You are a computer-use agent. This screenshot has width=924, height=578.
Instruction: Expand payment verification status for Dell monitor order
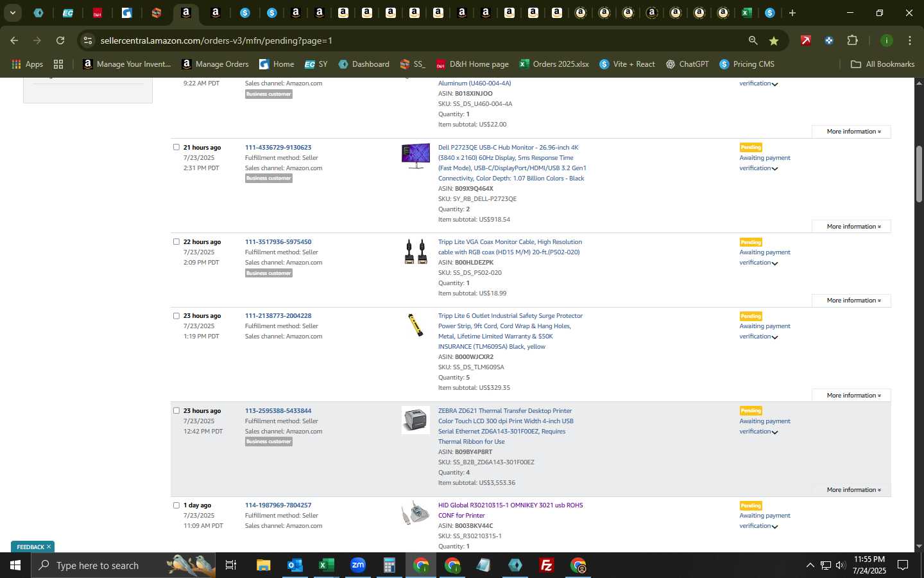click(774, 169)
